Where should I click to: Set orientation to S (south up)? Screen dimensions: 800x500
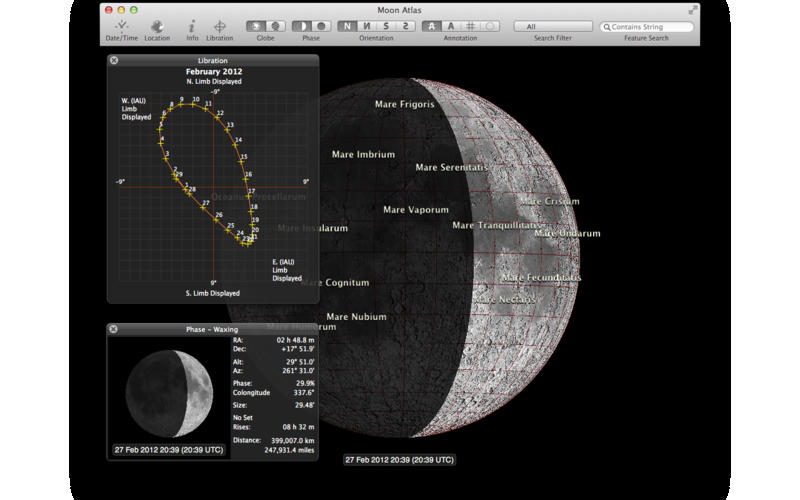coord(388,25)
